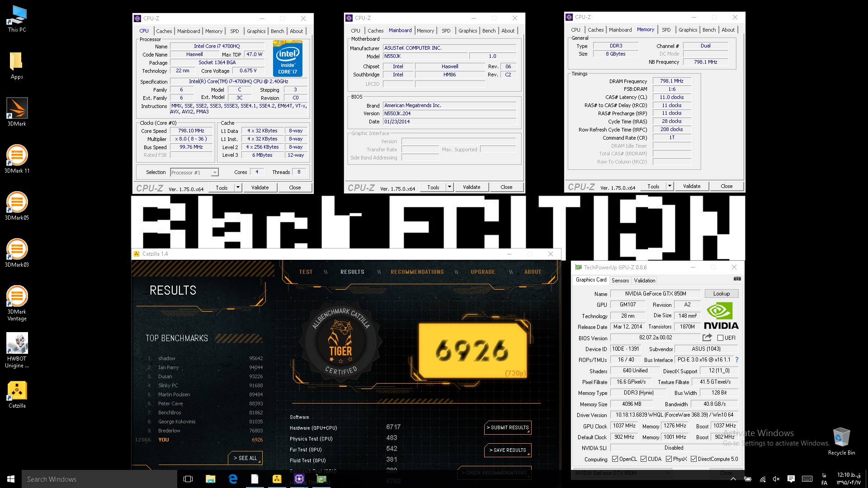The width and height of the screenshot is (868, 488).
Task: Open the Action Center notifications icon
Action: coord(791,479)
